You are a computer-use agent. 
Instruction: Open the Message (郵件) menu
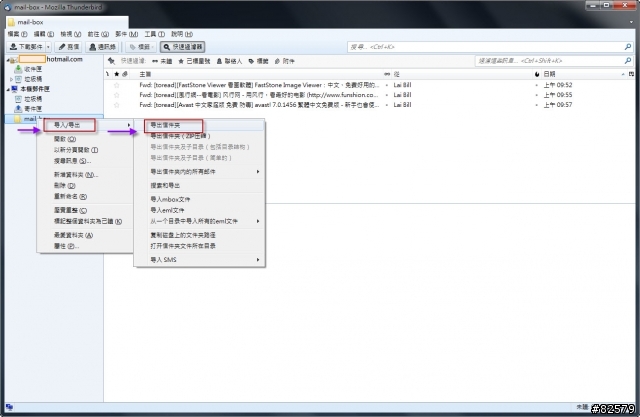click(x=127, y=34)
